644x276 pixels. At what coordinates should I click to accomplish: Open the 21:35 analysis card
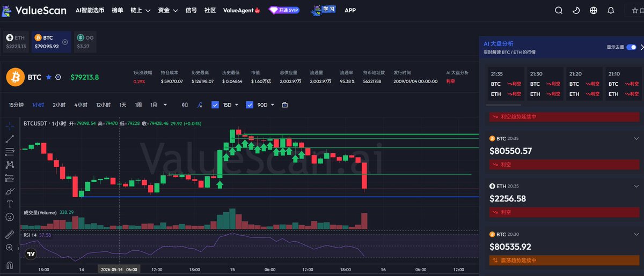point(506,84)
